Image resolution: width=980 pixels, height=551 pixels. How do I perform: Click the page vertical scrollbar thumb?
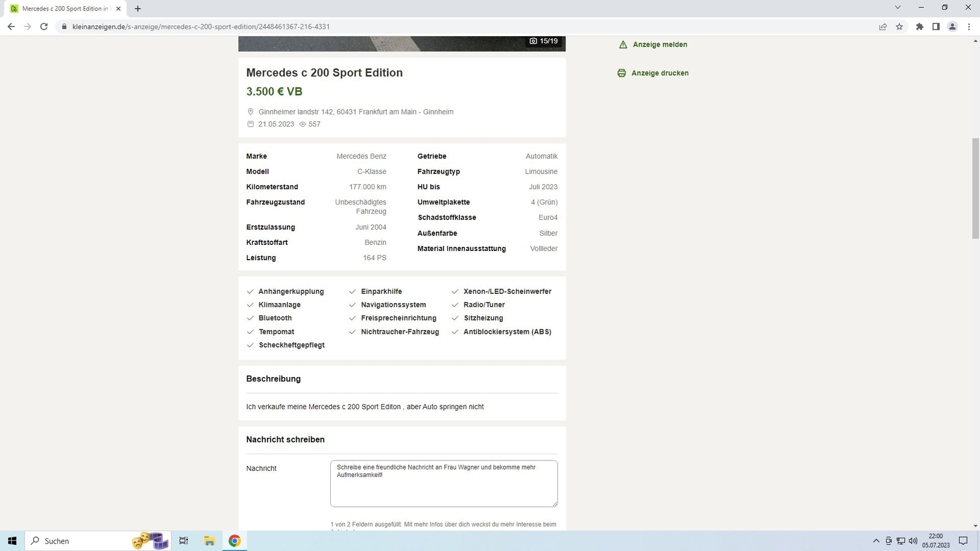[975, 189]
